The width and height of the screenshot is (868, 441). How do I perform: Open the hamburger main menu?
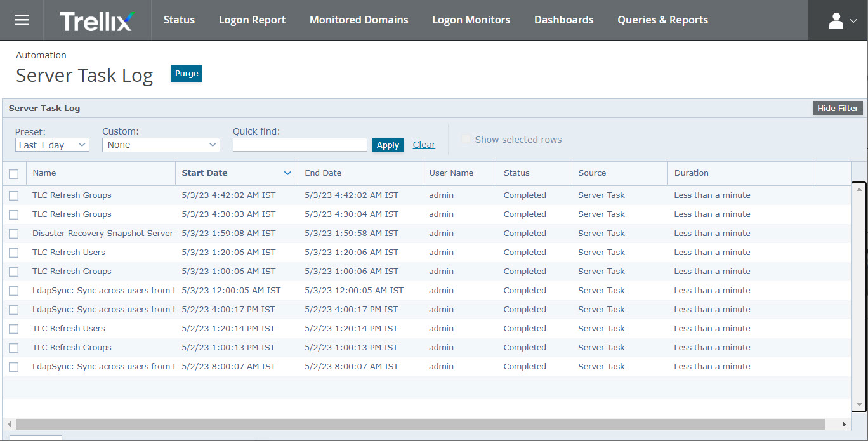22,20
